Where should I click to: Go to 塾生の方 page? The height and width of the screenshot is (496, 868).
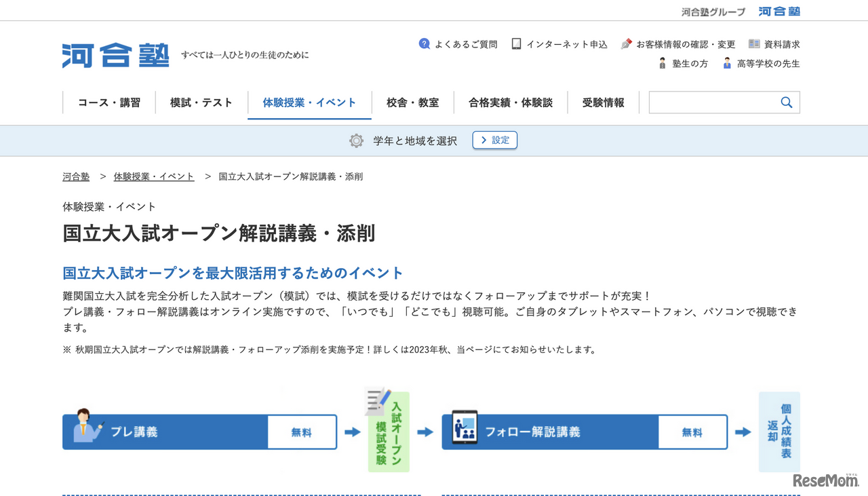(690, 64)
